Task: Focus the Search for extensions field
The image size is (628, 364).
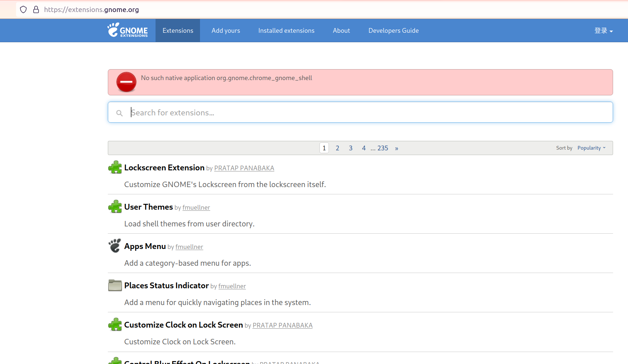Action: (x=360, y=112)
